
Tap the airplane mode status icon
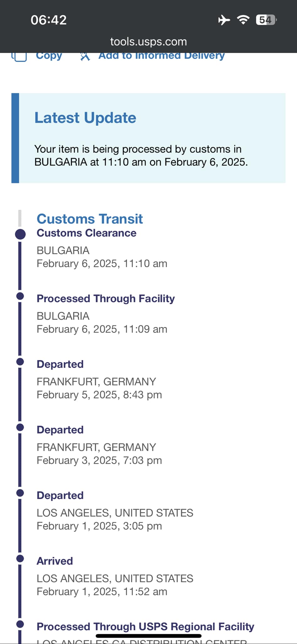[224, 20]
